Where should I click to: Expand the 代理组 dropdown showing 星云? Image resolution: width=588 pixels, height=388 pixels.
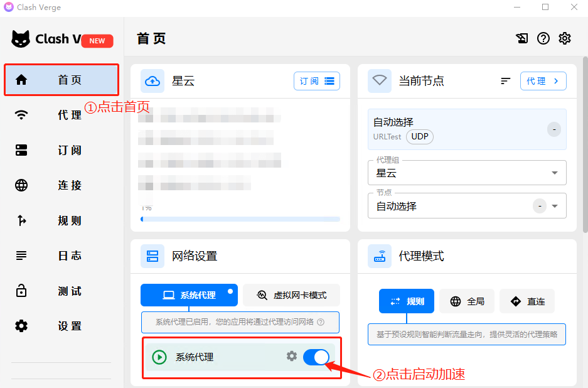pyautogui.click(x=467, y=173)
